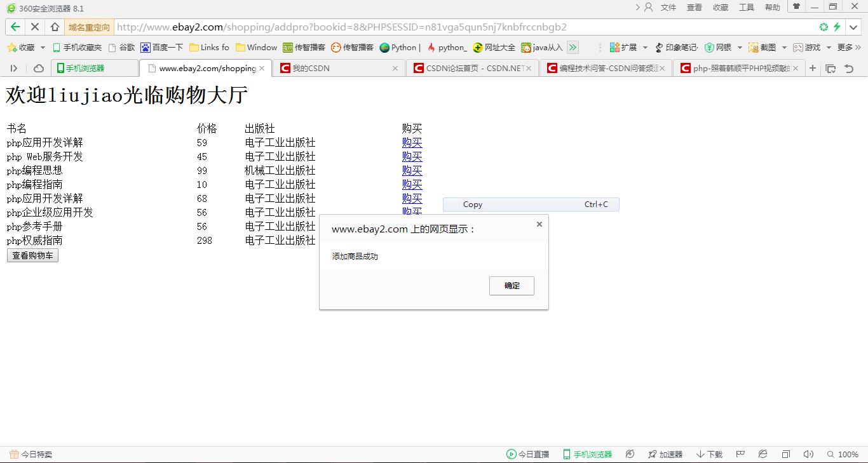This screenshot has height=463, width=868.
Task: Click the user account login icon
Action: [x=648, y=8]
